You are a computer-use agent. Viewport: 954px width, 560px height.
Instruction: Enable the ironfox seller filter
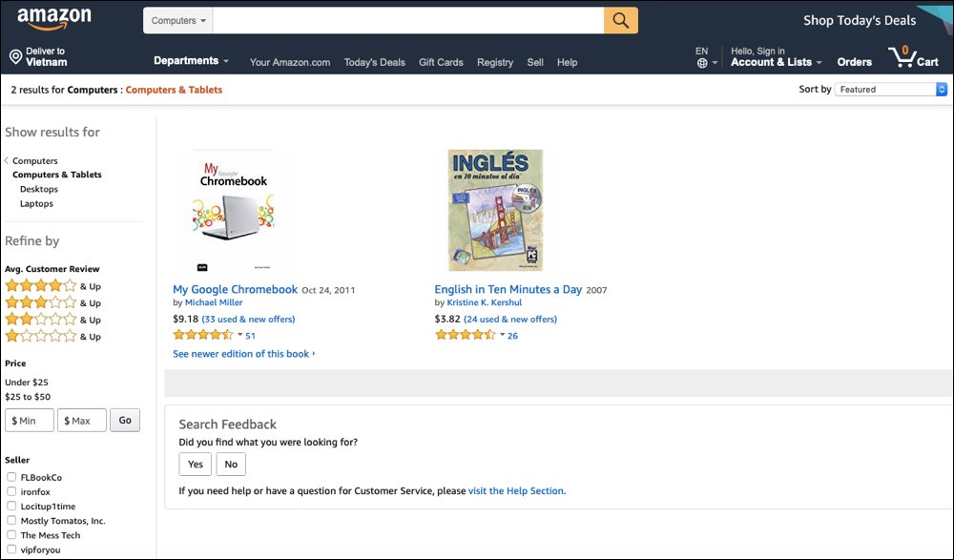[10, 491]
